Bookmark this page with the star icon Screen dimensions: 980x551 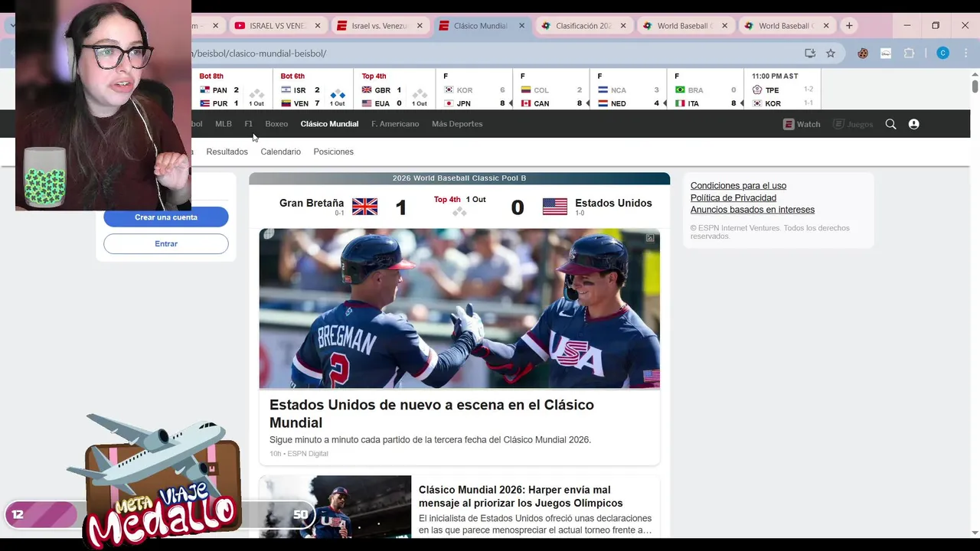click(x=831, y=53)
